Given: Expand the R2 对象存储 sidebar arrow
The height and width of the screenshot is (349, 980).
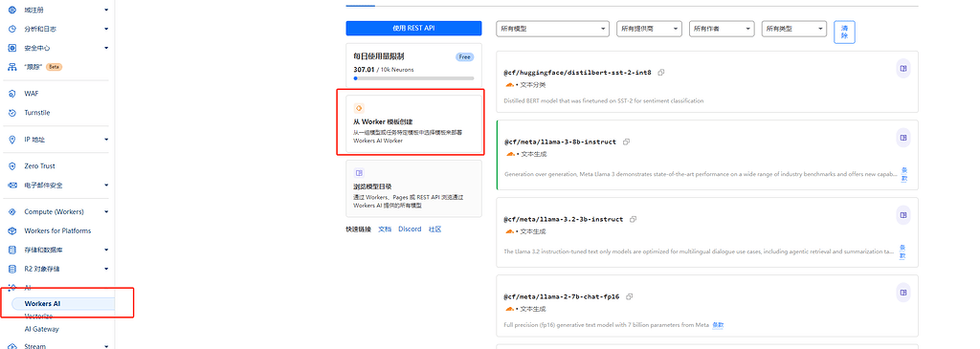Looking at the screenshot, I should click(107, 269).
